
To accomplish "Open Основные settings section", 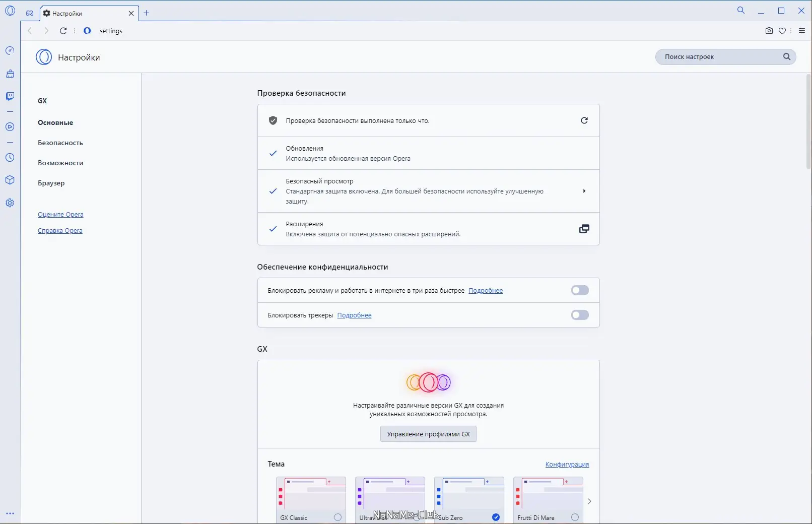I will 55,122.
